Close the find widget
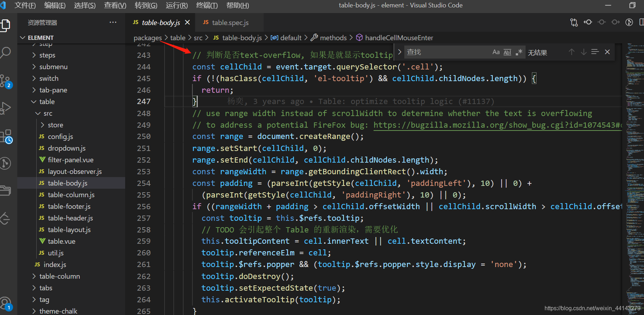Screen dimensions: 644x315 (x=607, y=52)
